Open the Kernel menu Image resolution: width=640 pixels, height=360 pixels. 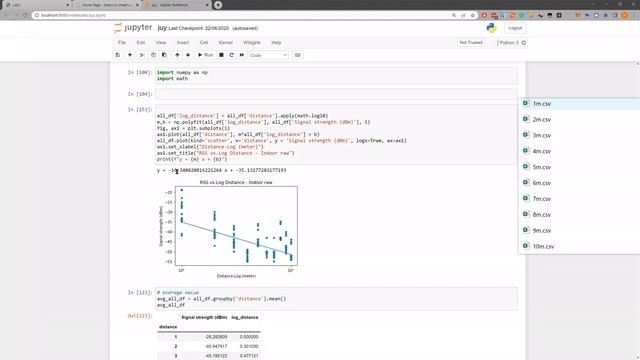click(x=226, y=42)
